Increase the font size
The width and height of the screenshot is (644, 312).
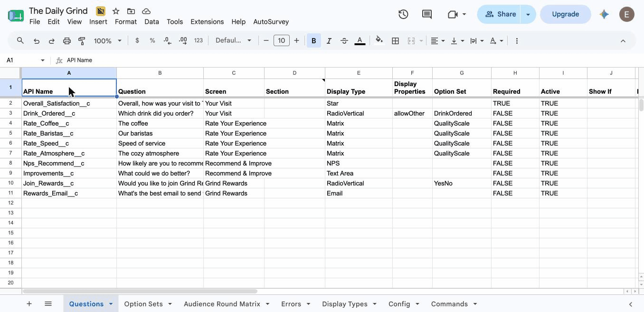tap(296, 41)
